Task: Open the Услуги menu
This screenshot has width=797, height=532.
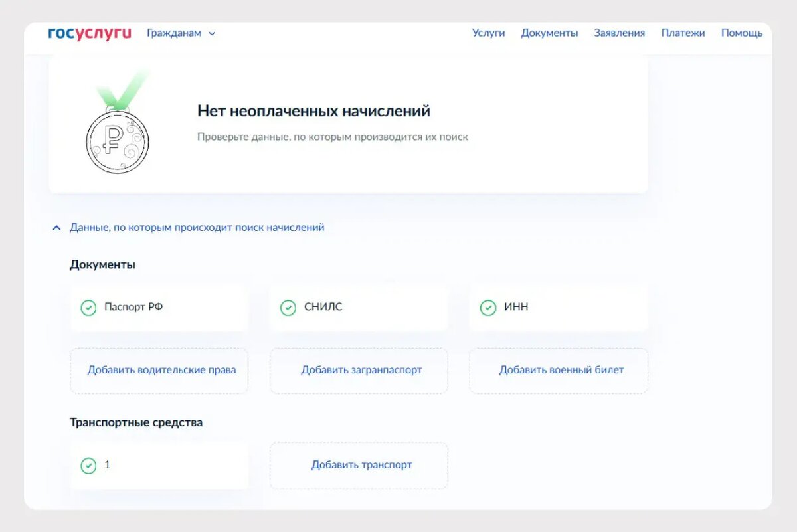Action: pos(488,33)
